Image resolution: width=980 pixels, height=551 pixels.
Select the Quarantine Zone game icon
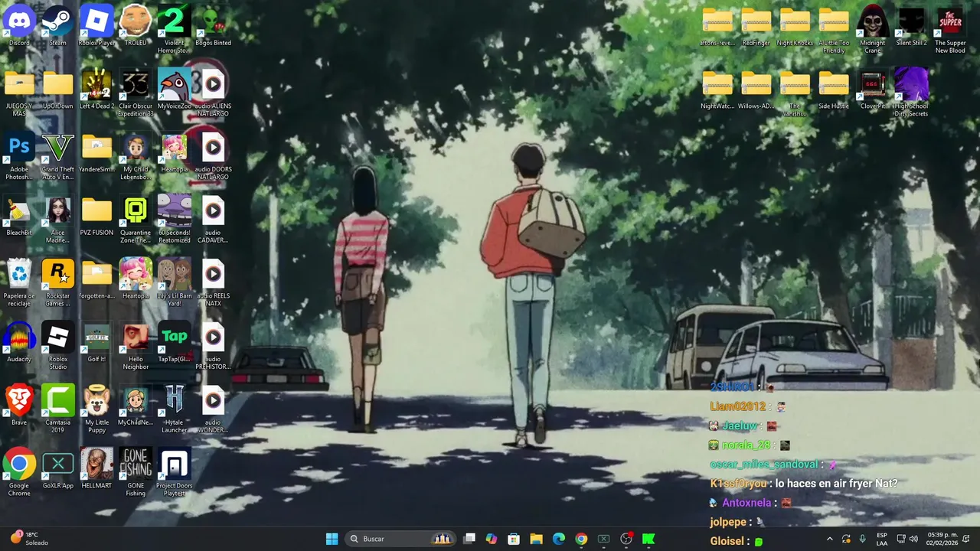click(136, 220)
